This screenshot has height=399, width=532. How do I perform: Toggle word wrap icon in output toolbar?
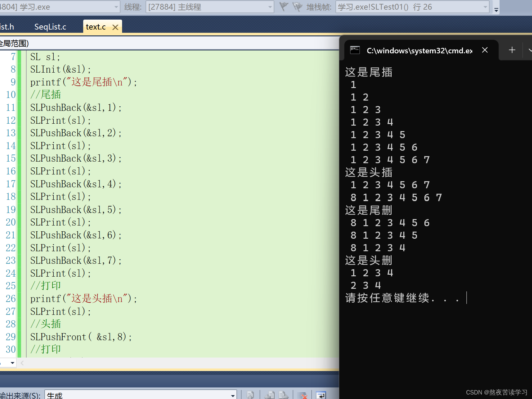pyautogui.click(x=321, y=395)
